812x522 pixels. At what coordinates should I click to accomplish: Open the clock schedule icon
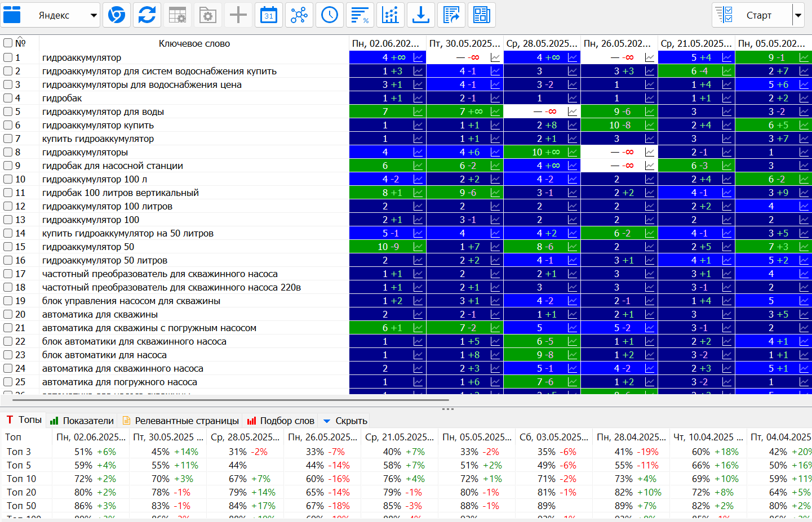[330, 15]
